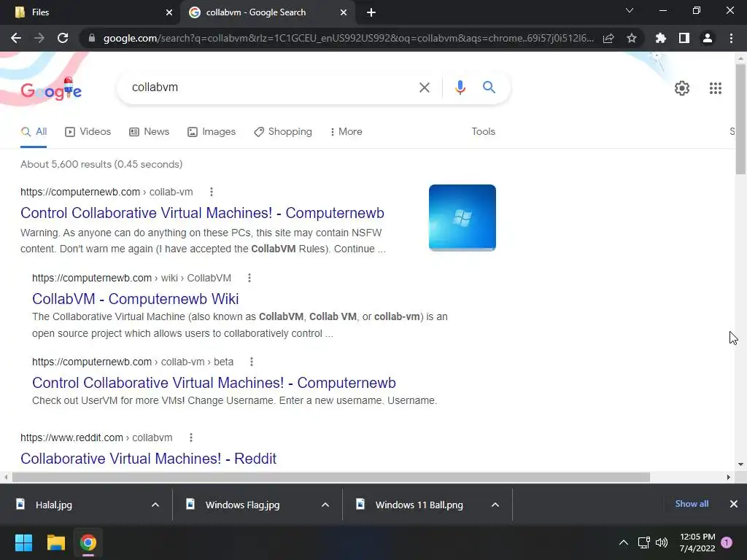The width and height of the screenshot is (747, 560).
Task: Open volume control in tray
Action: [662, 542]
